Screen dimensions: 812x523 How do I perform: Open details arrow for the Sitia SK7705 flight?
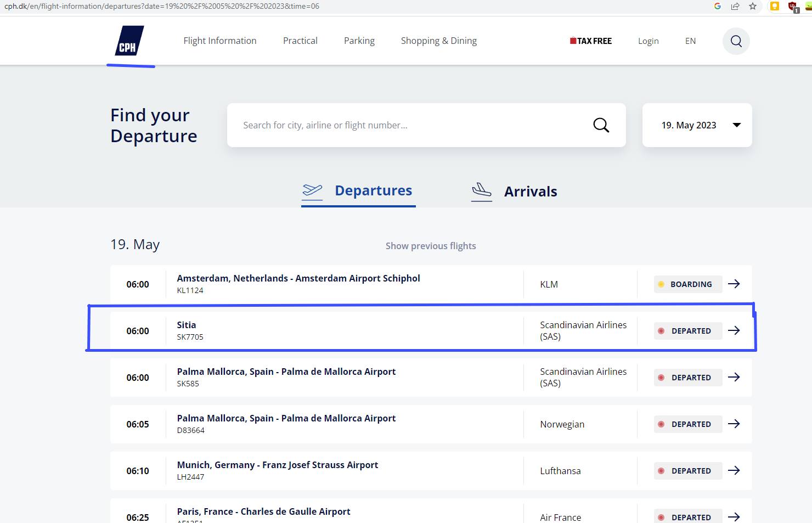(x=734, y=331)
